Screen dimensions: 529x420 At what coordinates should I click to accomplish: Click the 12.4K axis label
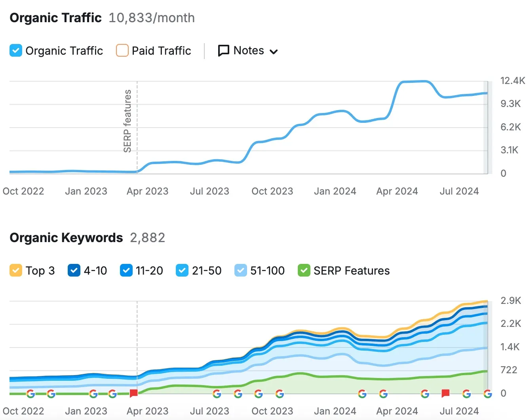(x=513, y=81)
